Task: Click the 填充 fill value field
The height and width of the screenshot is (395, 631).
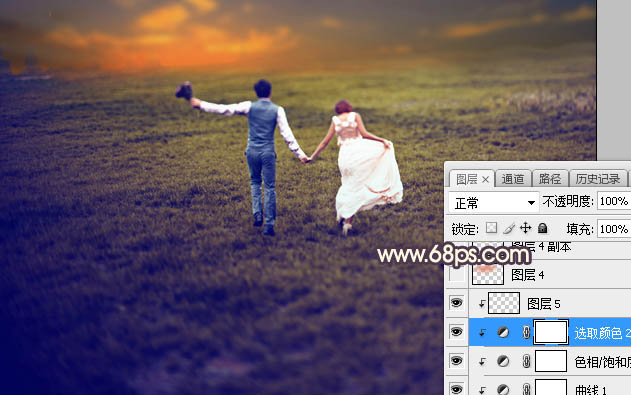Action: point(614,229)
